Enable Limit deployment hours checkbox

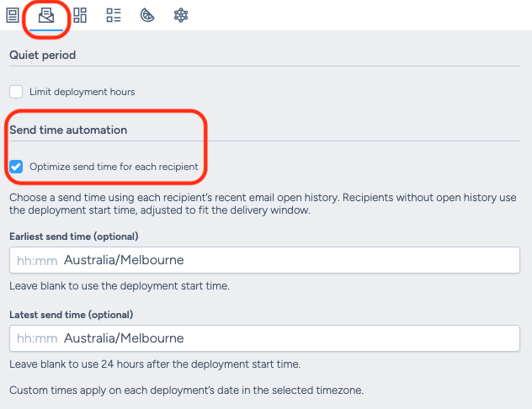16,92
